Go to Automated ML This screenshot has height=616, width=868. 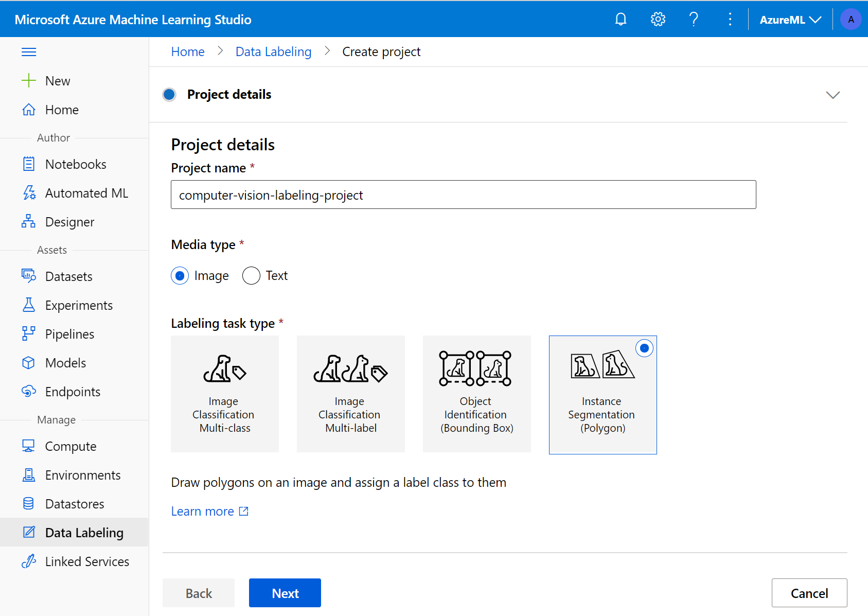pyautogui.click(x=86, y=193)
